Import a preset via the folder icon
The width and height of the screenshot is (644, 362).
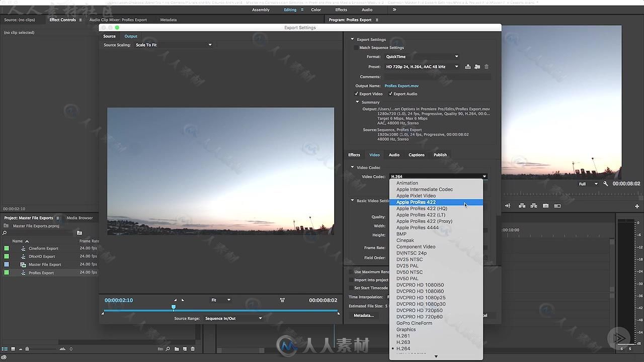pos(477,66)
